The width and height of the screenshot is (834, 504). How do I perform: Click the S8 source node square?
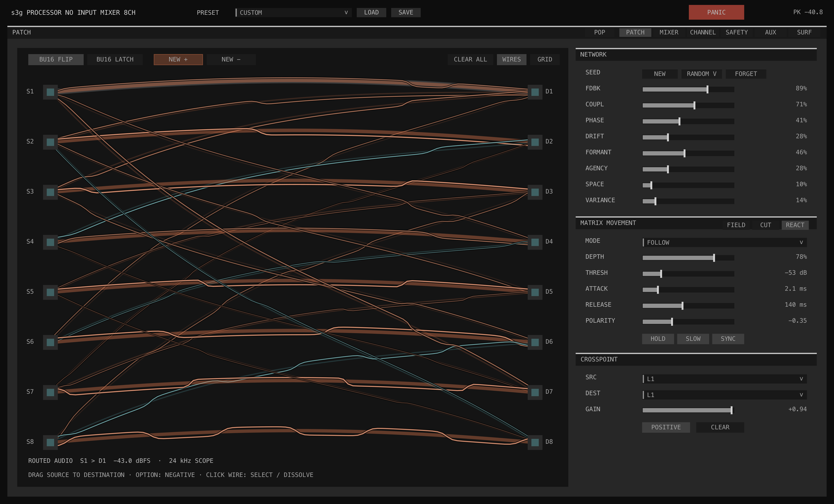pos(50,442)
